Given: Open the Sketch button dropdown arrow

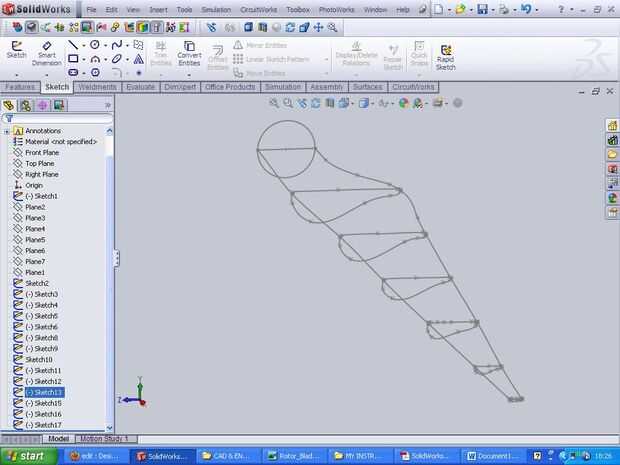Looking at the screenshot, I should pyautogui.click(x=17, y=74).
